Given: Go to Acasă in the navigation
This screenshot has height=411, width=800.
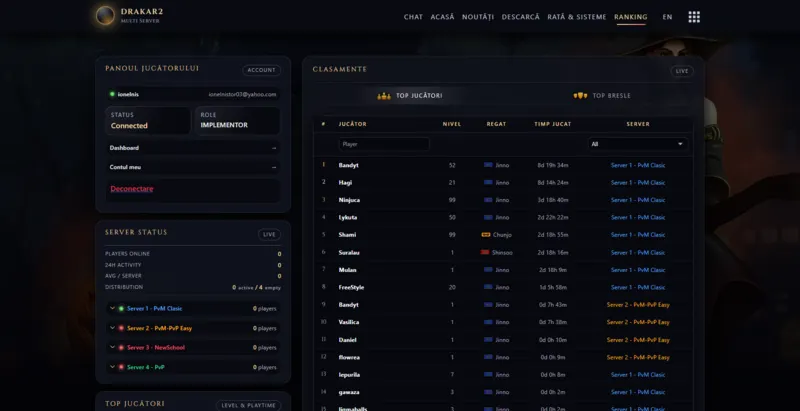Looking at the screenshot, I should pos(442,17).
